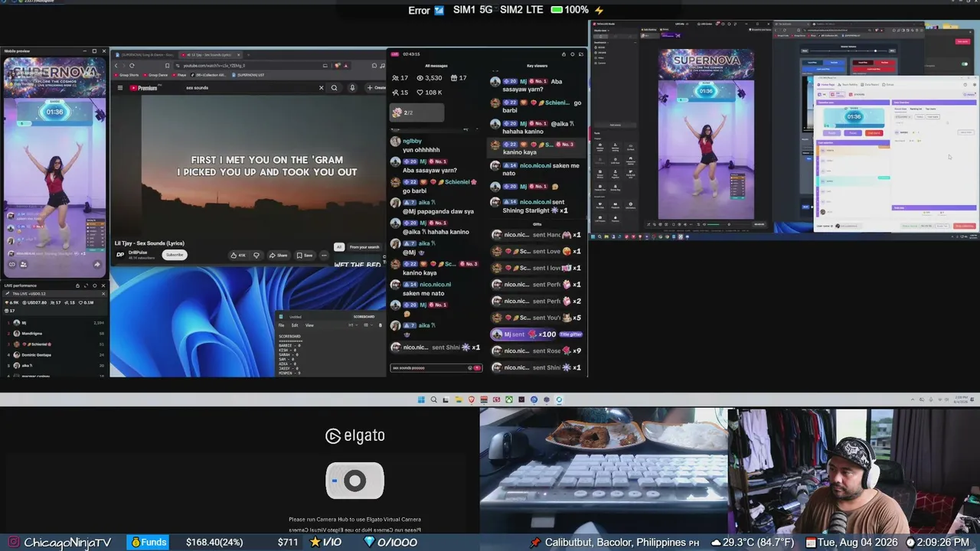Click the 'Mj sent x100' gift row
980x551 pixels.
pyautogui.click(x=537, y=334)
